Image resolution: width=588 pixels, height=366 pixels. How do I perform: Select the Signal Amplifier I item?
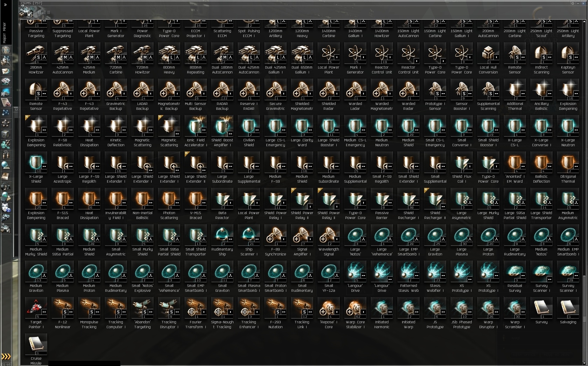[x=302, y=240]
